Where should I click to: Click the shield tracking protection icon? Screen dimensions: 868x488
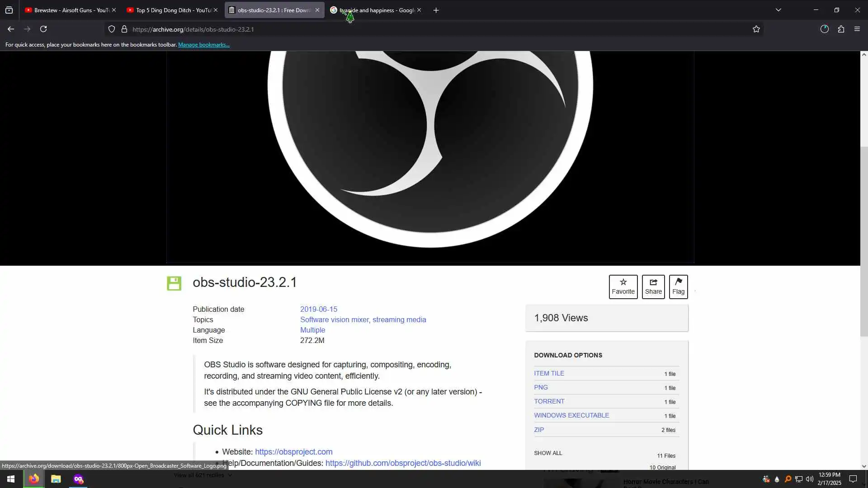[112, 29]
